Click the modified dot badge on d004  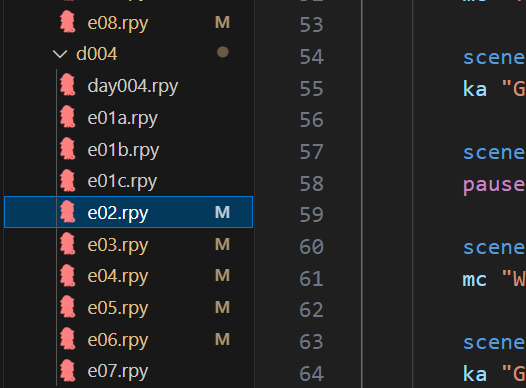(x=223, y=52)
